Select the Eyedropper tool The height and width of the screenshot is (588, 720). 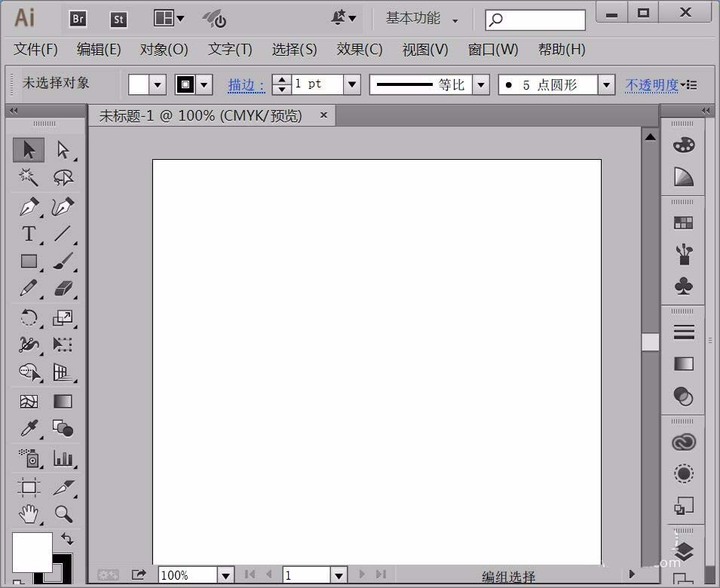(x=29, y=429)
